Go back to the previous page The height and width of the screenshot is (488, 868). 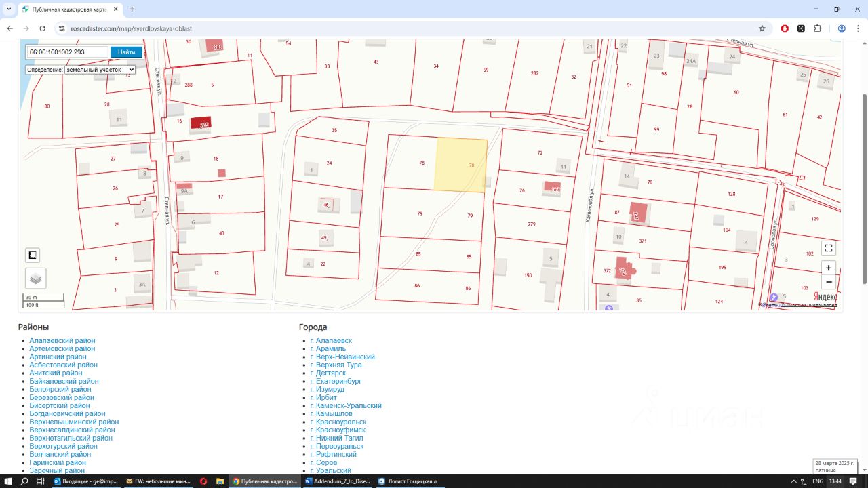pyautogui.click(x=9, y=28)
